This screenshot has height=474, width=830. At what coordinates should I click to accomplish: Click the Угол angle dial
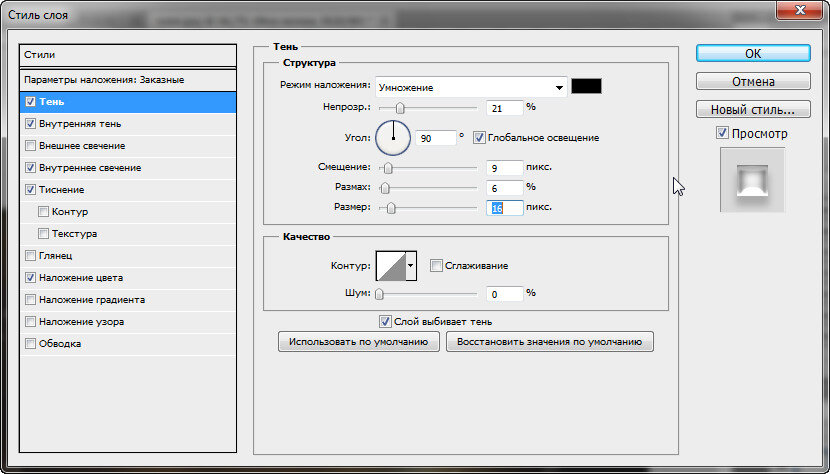click(393, 138)
